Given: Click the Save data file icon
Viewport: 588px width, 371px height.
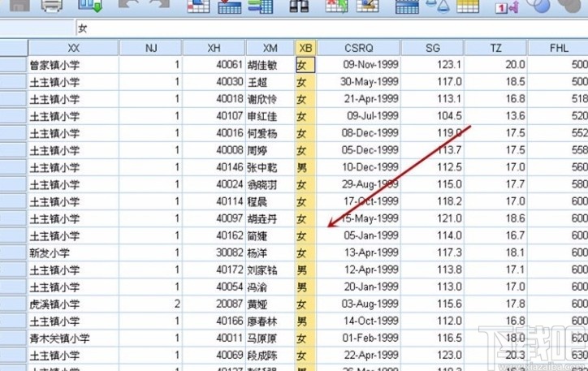Looking at the screenshot, I should (x=19, y=5).
